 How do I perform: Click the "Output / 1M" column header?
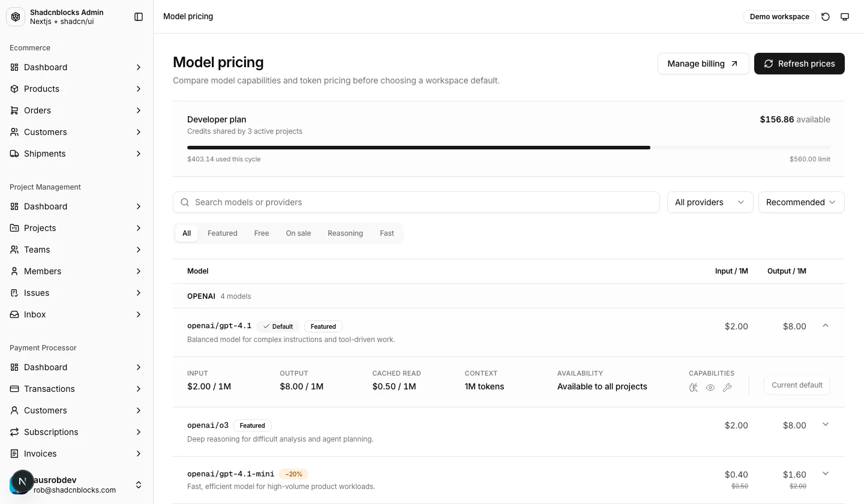coord(787,271)
